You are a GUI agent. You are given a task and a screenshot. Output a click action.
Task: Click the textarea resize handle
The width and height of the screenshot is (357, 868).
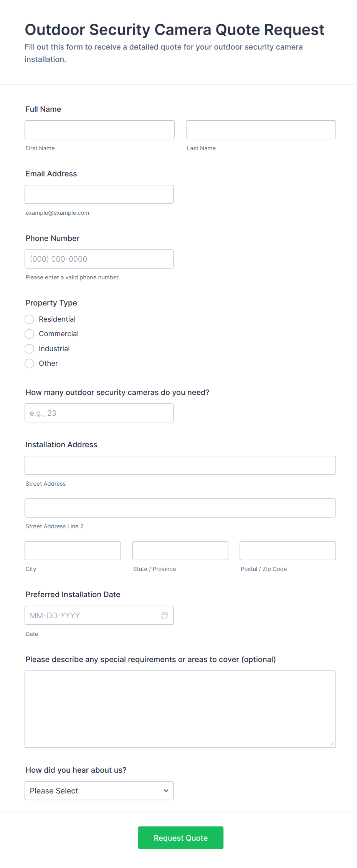[x=331, y=745]
